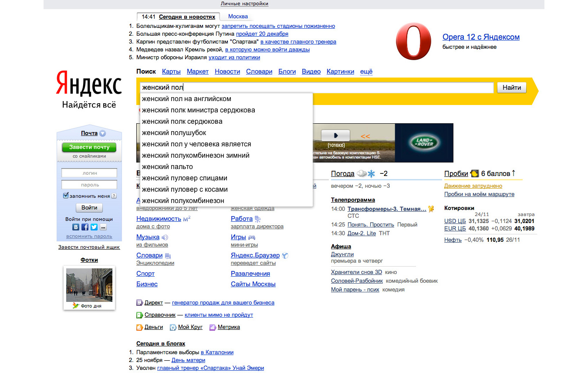This screenshot has height=379, width=588.
Task: Click the green Справочник icon
Action: 139,315
